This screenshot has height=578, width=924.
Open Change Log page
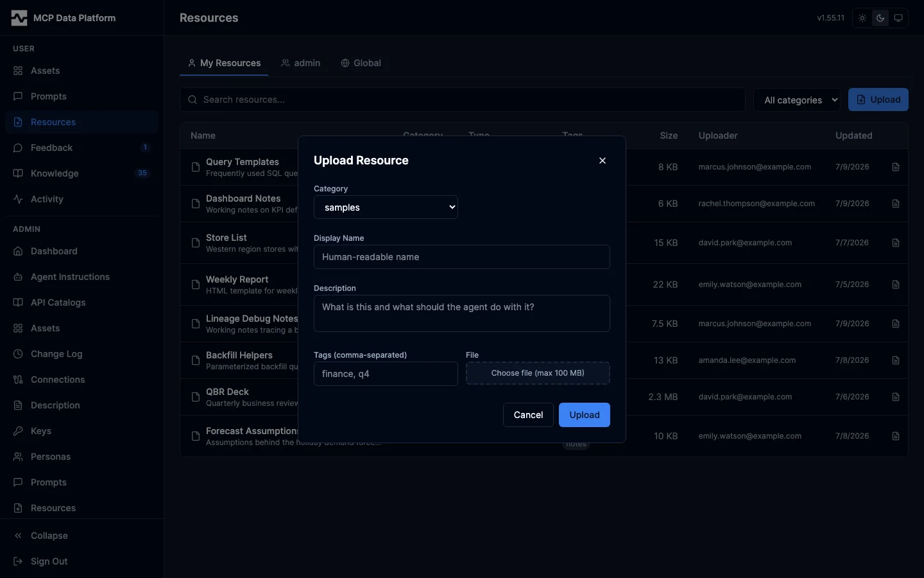point(81,354)
